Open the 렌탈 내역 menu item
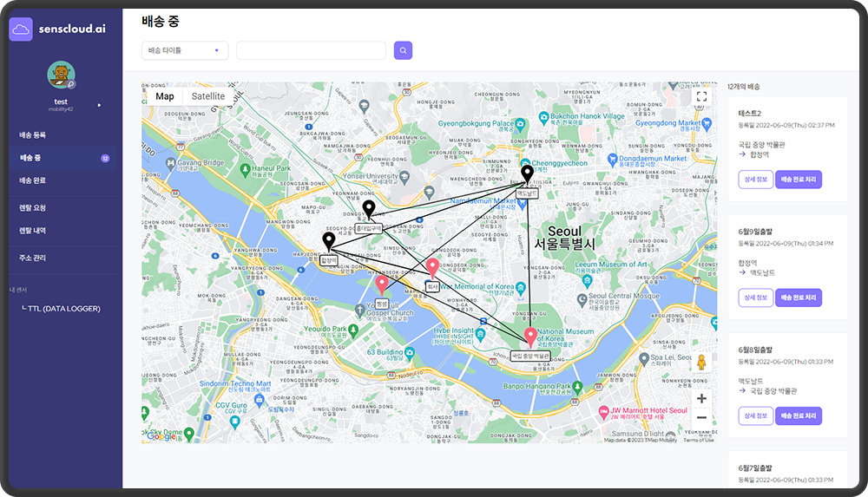The height and width of the screenshot is (497, 868). point(33,231)
